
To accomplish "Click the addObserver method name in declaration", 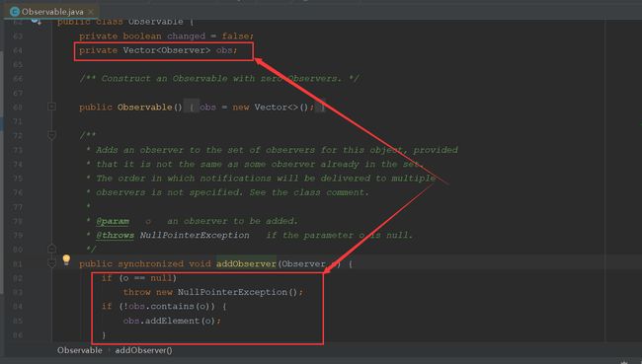I will click(x=246, y=263).
